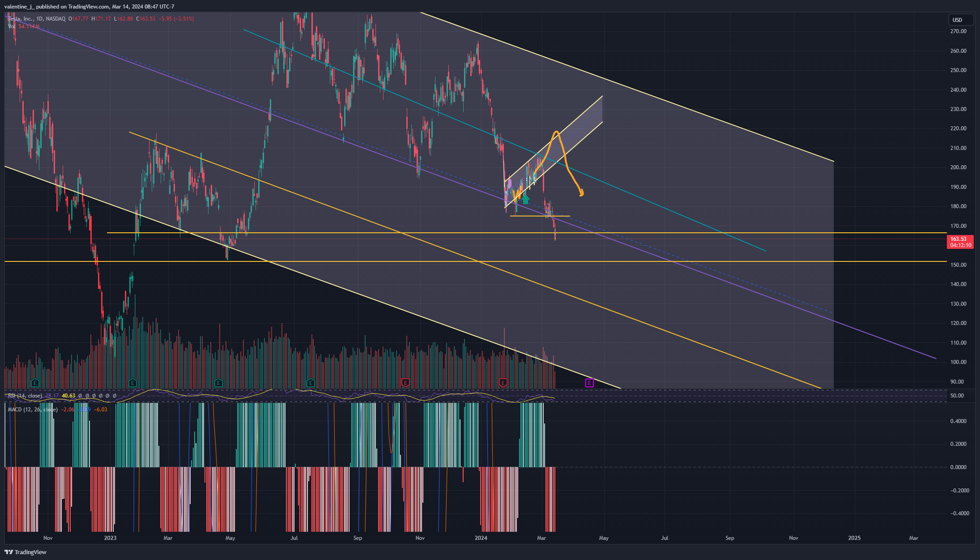Click the Tesla, Inc., 1D, NASDAQ symbol legend
Image resolution: width=980 pixels, height=560 pixels.
click(x=37, y=19)
